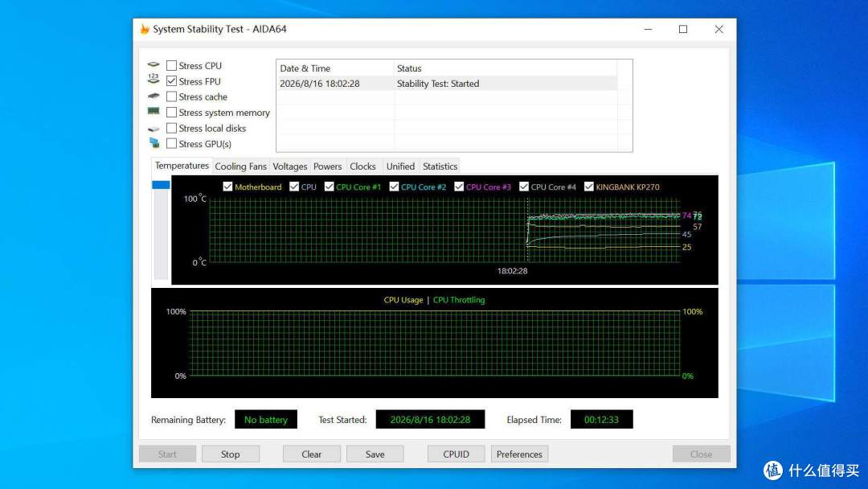The height and width of the screenshot is (489, 868).
Task: Click the cache chip icon beside Stress cache
Action: [154, 96]
